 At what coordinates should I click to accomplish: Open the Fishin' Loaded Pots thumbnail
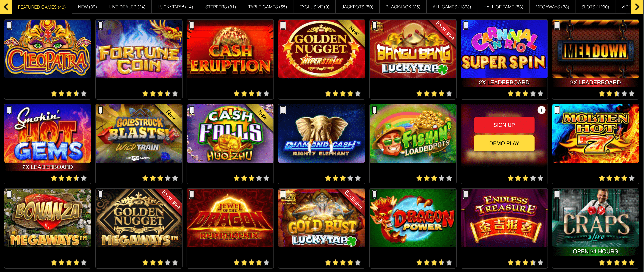(x=413, y=133)
